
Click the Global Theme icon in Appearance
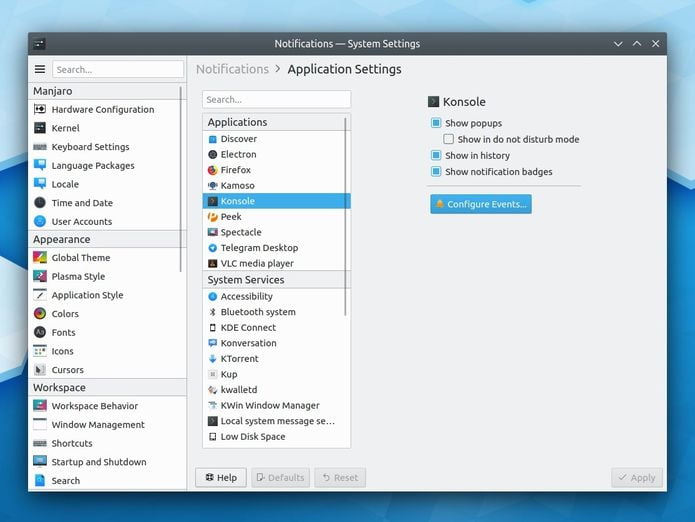click(40, 257)
